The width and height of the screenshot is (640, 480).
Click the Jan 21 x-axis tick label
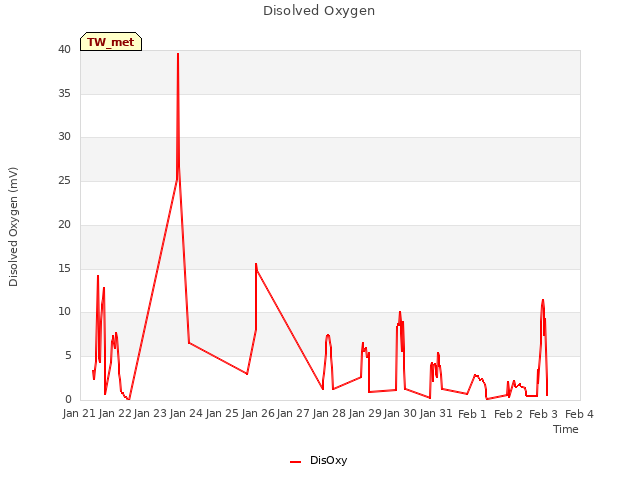79,413
